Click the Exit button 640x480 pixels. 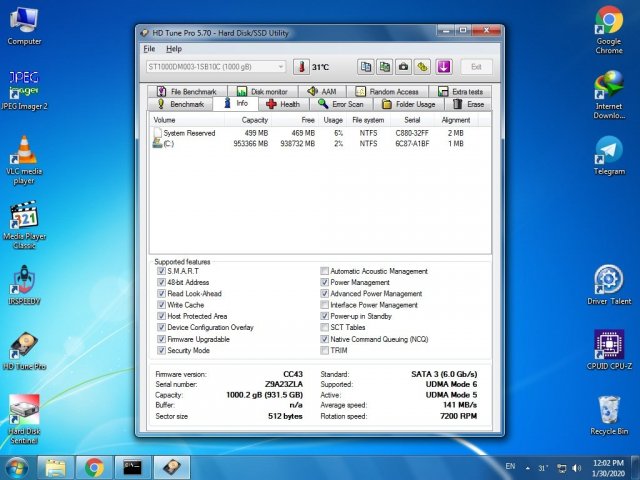pyautogui.click(x=476, y=67)
